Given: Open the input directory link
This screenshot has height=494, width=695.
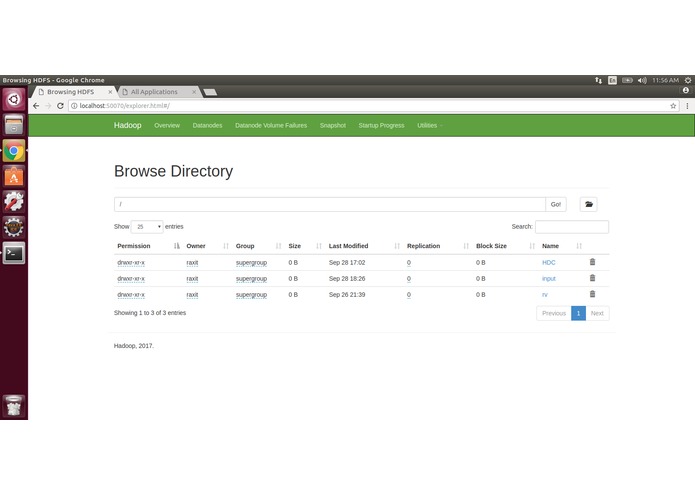Looking at the screenshot, I should 549,278.
